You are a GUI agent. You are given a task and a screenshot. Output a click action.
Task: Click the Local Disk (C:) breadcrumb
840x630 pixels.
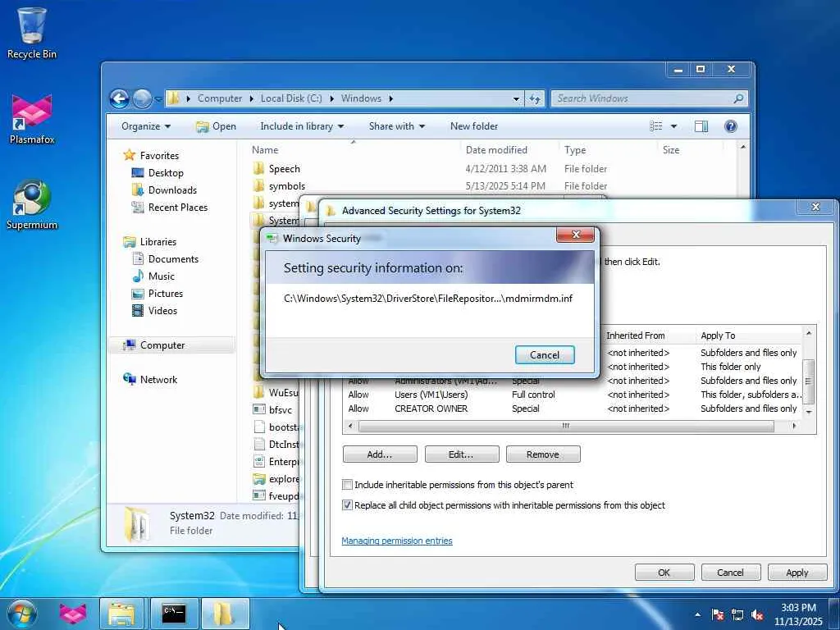point(291,98)
